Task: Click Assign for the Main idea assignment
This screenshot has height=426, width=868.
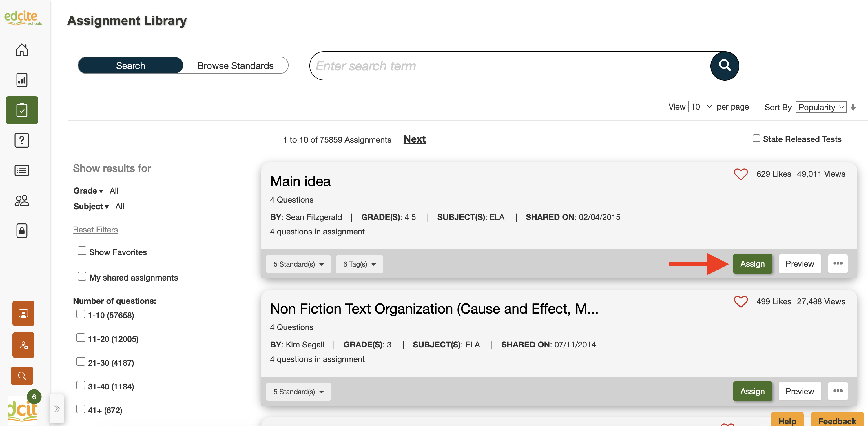Action: coord(752,264)
